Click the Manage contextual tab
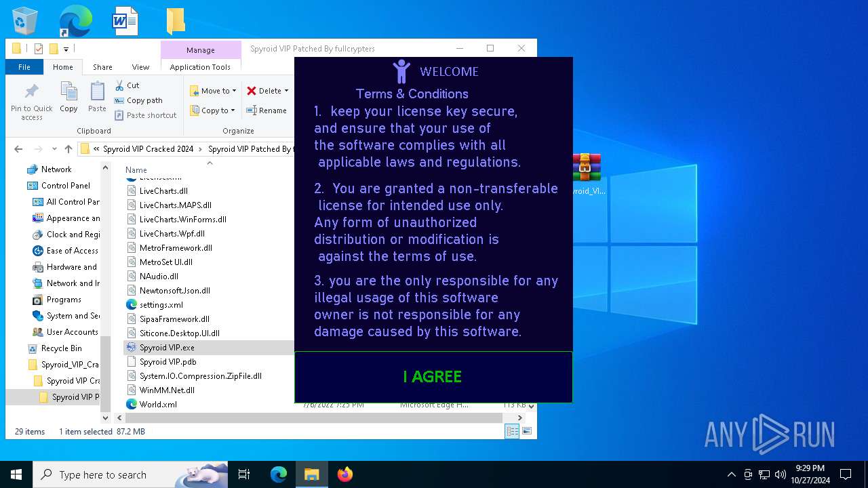868x488 pixels. point(201,50)
